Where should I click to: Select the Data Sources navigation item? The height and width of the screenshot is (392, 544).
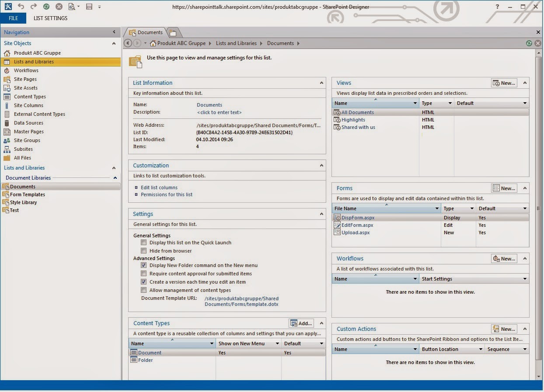coord(28,123)
